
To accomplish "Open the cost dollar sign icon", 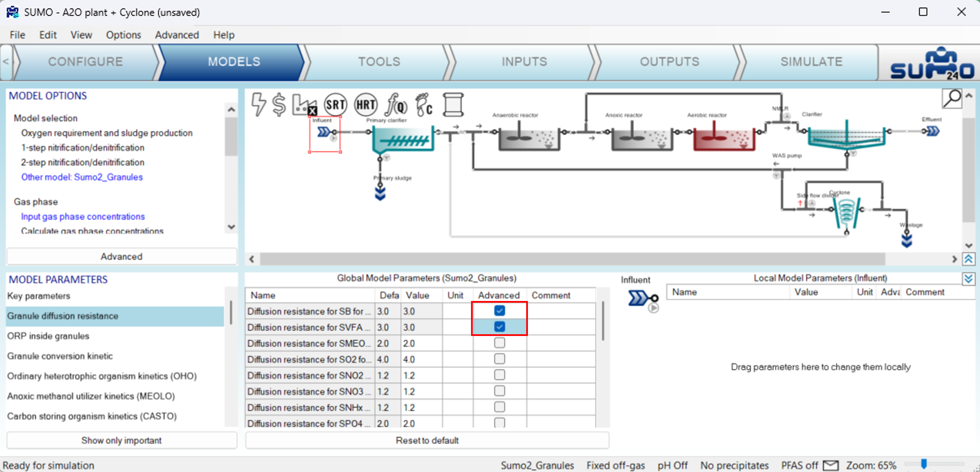I will [x=279, y=104].
